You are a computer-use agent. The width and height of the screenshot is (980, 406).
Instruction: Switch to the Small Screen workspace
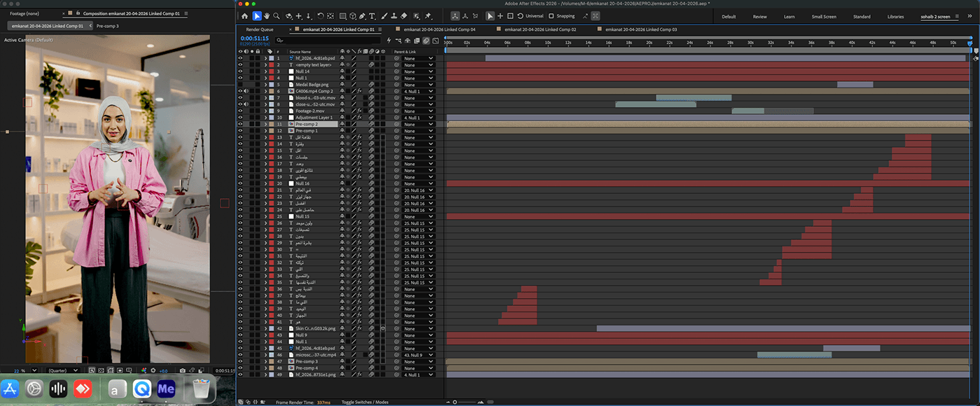(x=824, y=16)
